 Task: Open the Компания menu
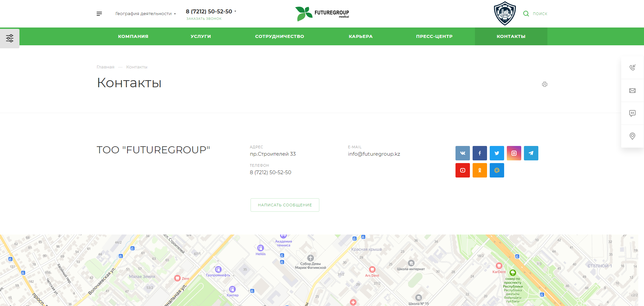click(133, 36)
